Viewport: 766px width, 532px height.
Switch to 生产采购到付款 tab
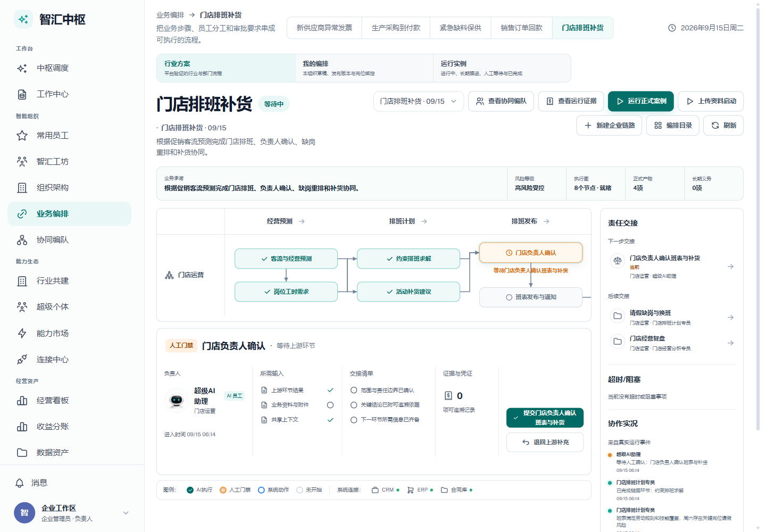click(x=396, y=28)
